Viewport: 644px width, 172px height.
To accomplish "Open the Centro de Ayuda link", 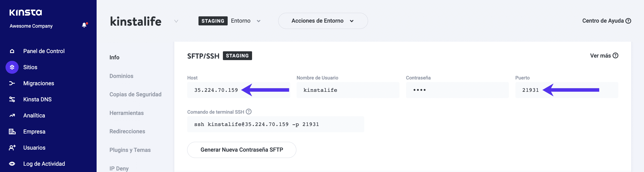I will (x=606, y=21).
